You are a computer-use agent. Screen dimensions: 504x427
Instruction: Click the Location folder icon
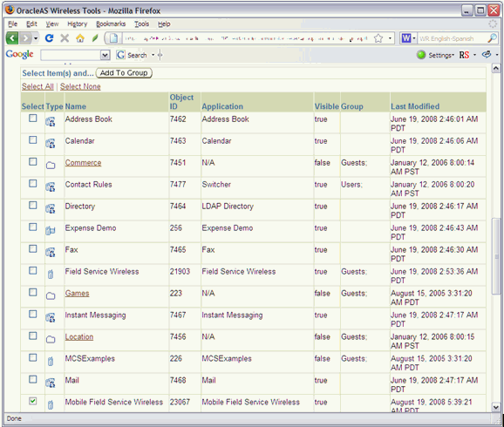[51, 340]
